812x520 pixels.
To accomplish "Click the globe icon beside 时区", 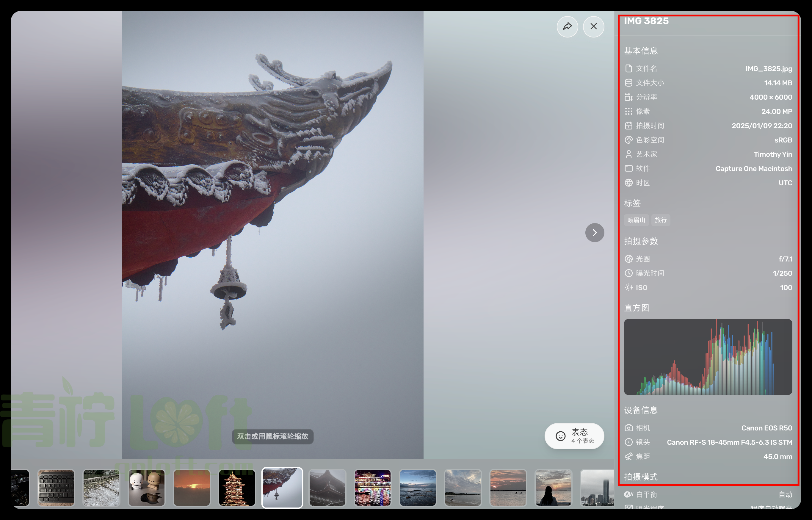I will pyautogui.click(x=628, y=183).
